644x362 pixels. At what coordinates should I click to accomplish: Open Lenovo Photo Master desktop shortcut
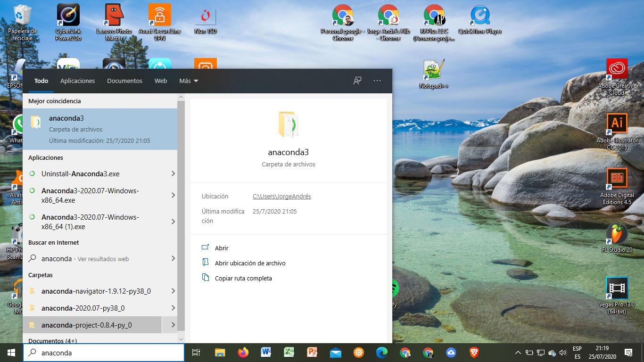(x=114, y=22)
